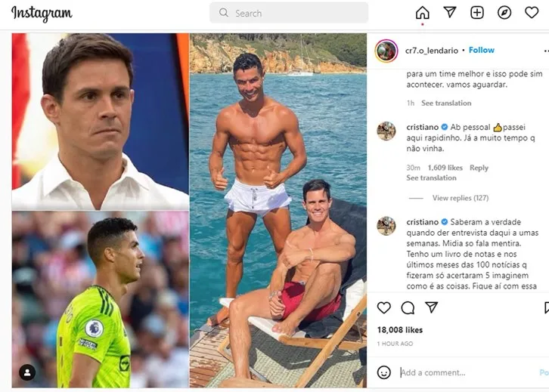Click the Add a comment field

coord(454,372)
